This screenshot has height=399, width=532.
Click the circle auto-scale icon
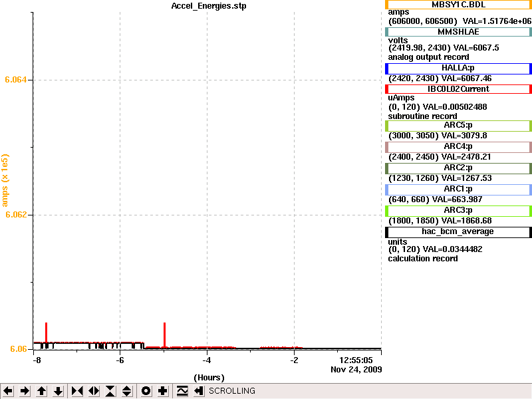pyautogui.click(x=146, y=391)
